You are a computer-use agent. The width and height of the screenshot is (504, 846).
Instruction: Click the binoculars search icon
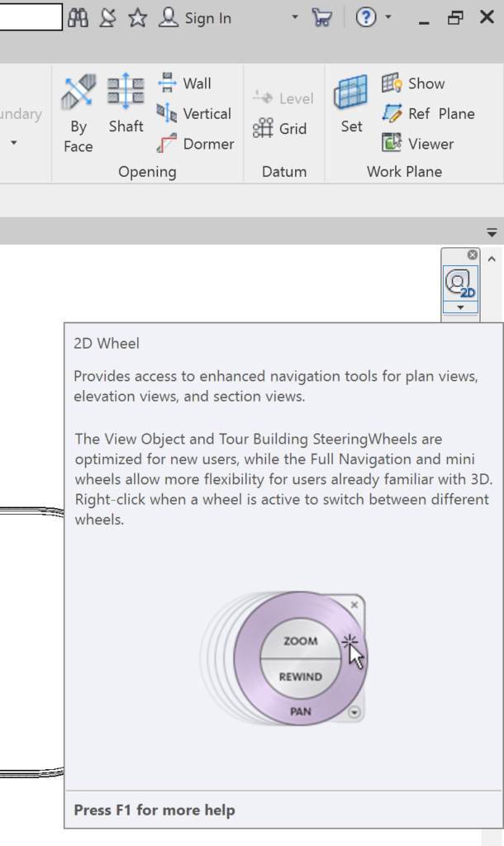pyautogui.click(x=78, y=17)
